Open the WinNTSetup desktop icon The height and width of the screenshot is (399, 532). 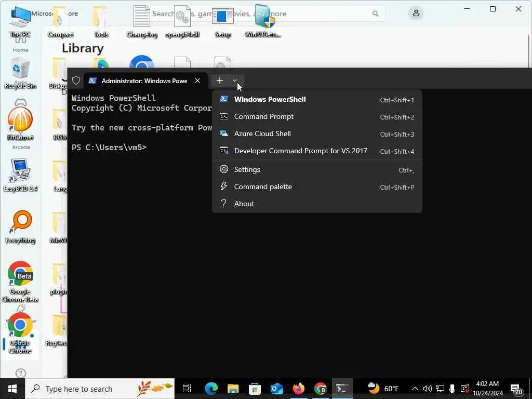(x=263, y=22)
